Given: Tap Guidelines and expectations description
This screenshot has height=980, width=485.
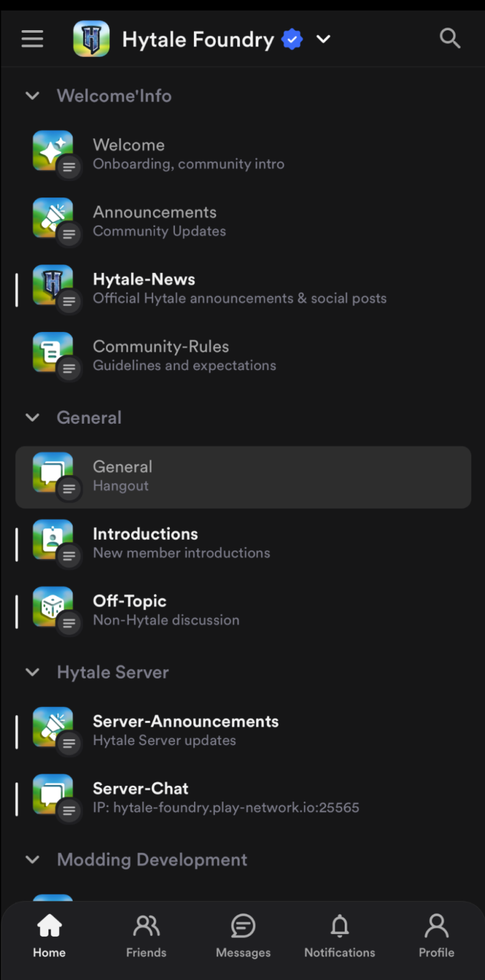Looking at the screenshot, I should (x=184, y=365).
